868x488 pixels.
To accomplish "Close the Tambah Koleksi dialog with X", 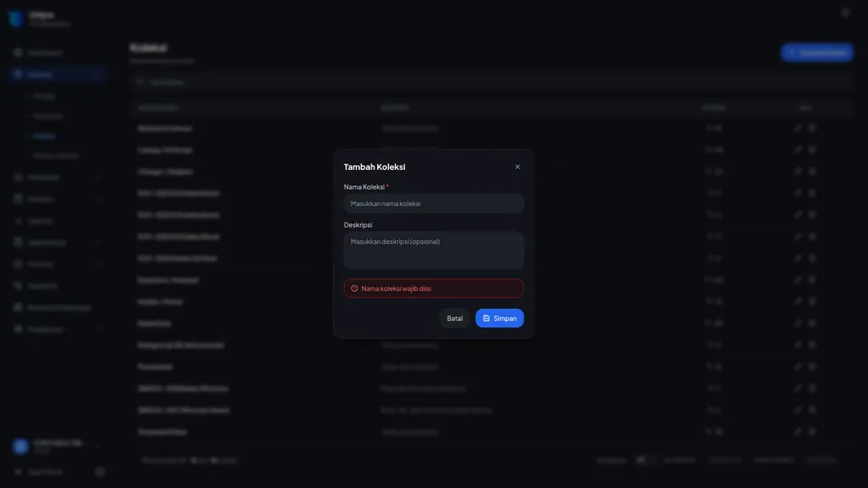I will 517,166.
